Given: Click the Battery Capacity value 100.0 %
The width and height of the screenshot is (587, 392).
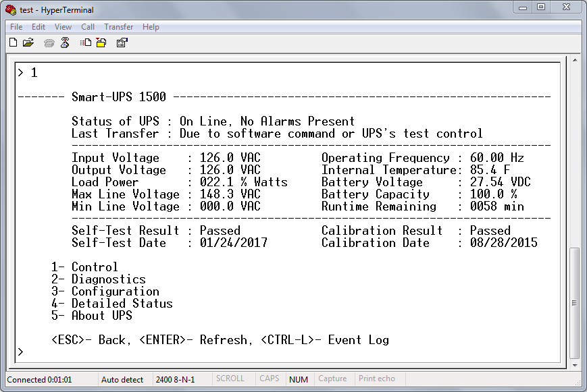Looking at the screenshot, I should pos(493,194).
